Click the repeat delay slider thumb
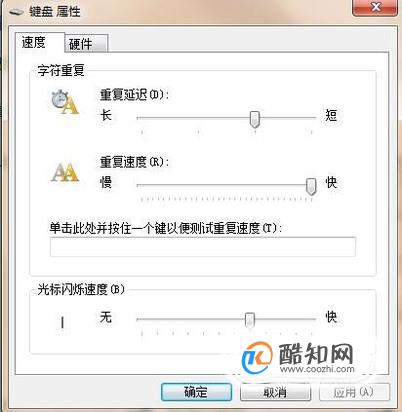Image resolution: width=402 pixels, height=412 pixels. 255,119
